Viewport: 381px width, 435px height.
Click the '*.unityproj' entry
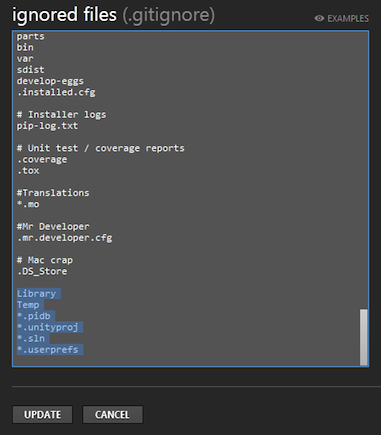(x=48, y=327)
